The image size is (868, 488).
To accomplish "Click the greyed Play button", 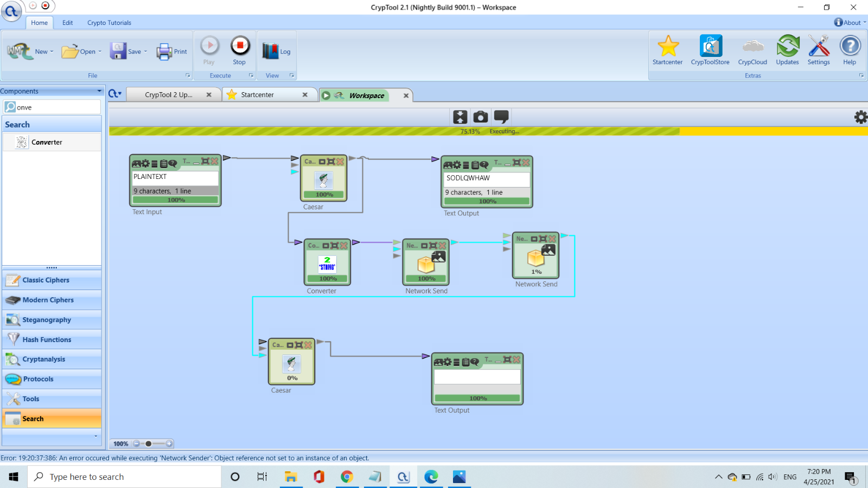I will coord(209,50).
